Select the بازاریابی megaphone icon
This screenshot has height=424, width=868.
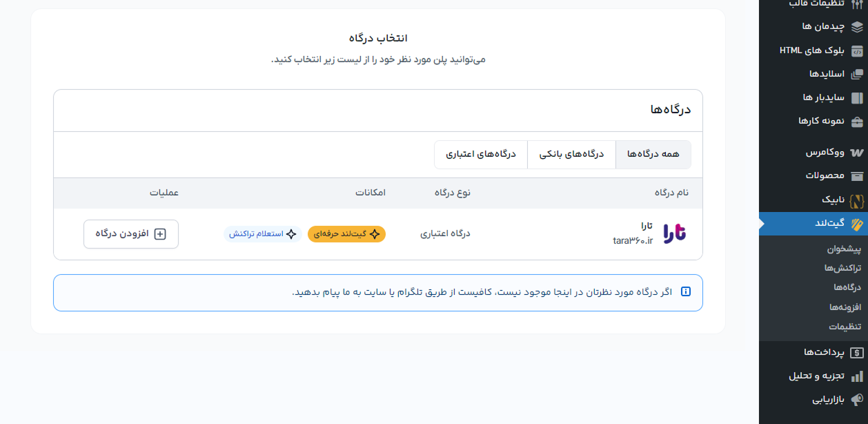tap(857, 399)
